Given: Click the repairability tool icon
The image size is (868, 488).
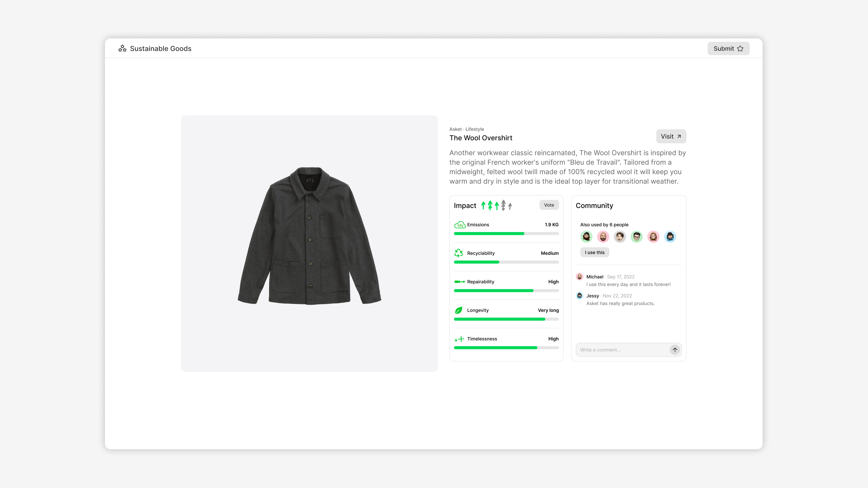Looking at the screenshot, I should [x=459, y=282].
